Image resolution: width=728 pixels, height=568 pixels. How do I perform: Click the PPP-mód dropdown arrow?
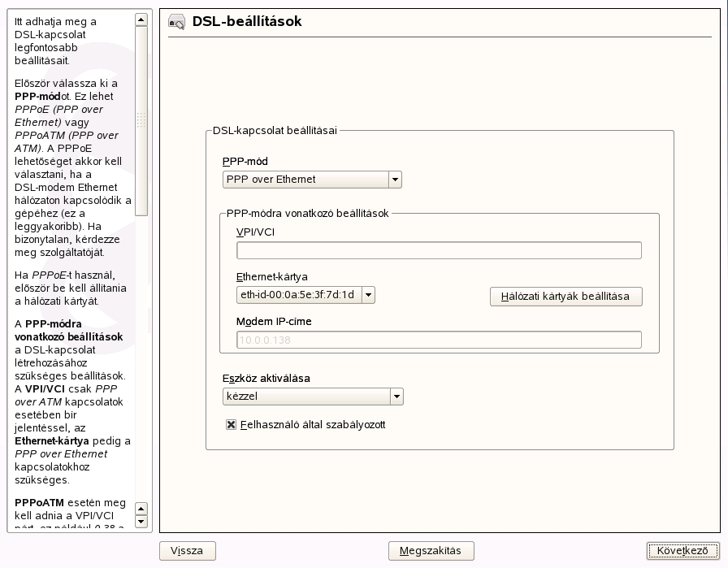tap(395, 180)
